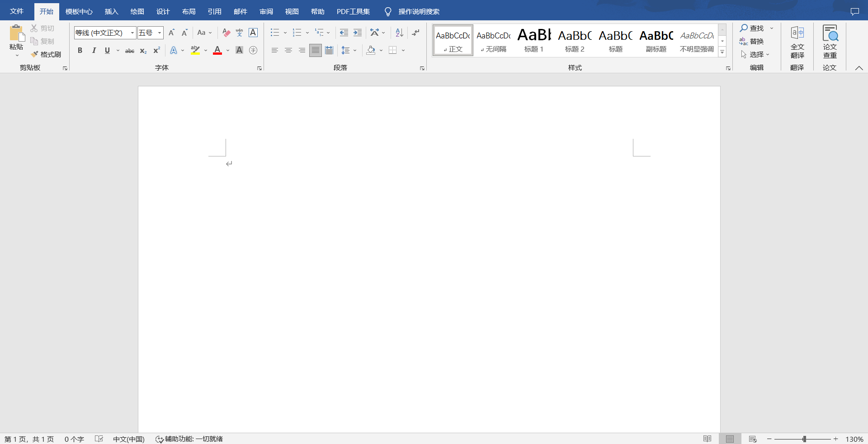Screen dimensions: 868x444
Task: Toggle Superscript formatting
Action: 157,50
